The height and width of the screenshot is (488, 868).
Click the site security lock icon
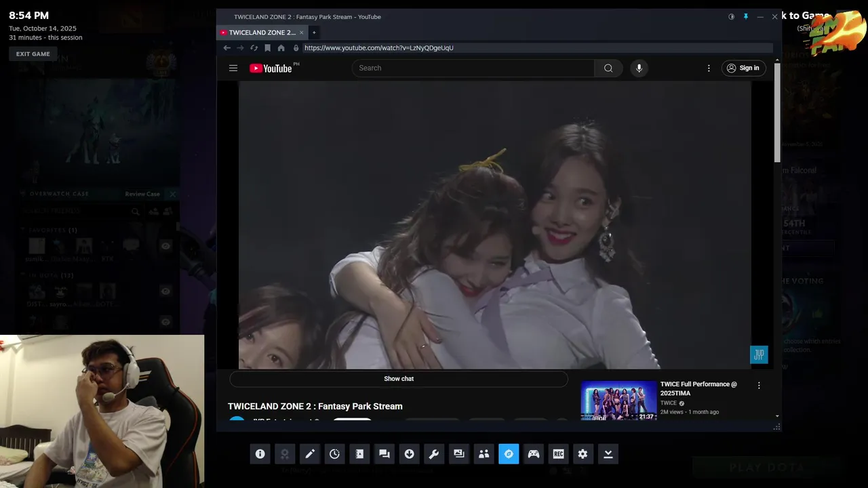click(x=296, y=48)
